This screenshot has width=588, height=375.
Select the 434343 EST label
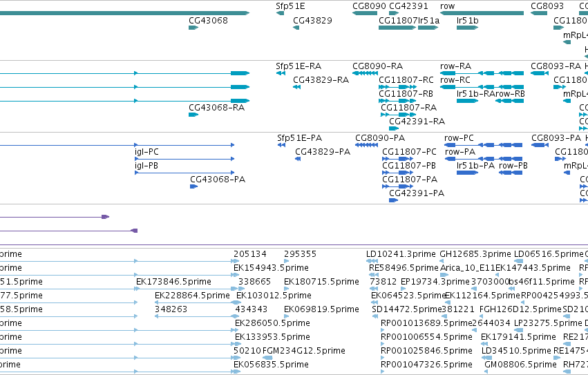pos(252,310)
